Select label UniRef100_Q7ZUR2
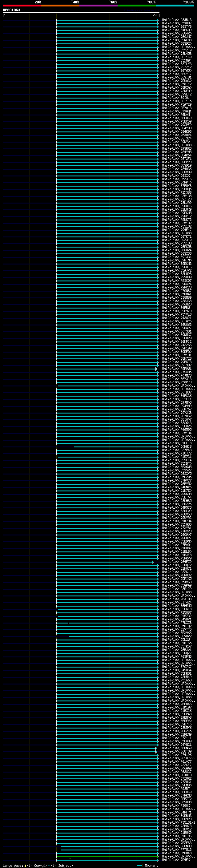Screen dimensions: 197x868 coord(177,778)
